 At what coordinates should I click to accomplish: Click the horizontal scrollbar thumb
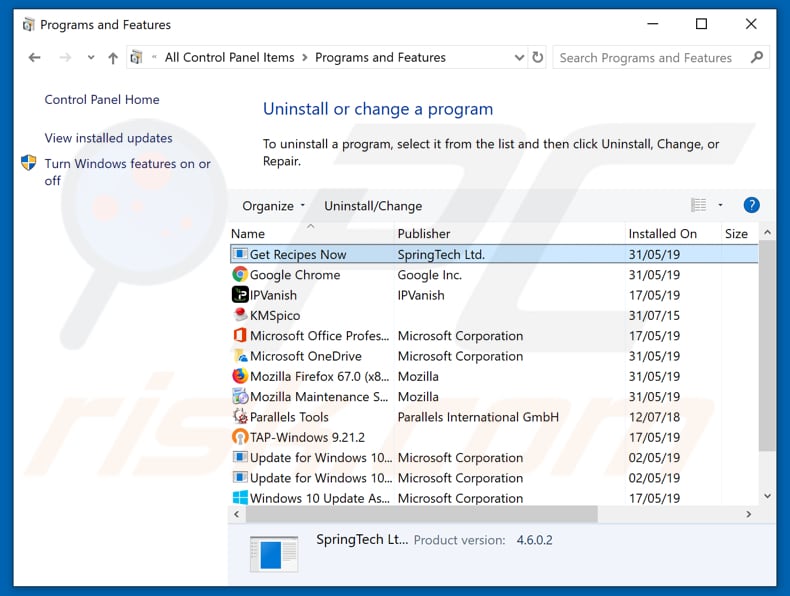[x=421, y=514]
